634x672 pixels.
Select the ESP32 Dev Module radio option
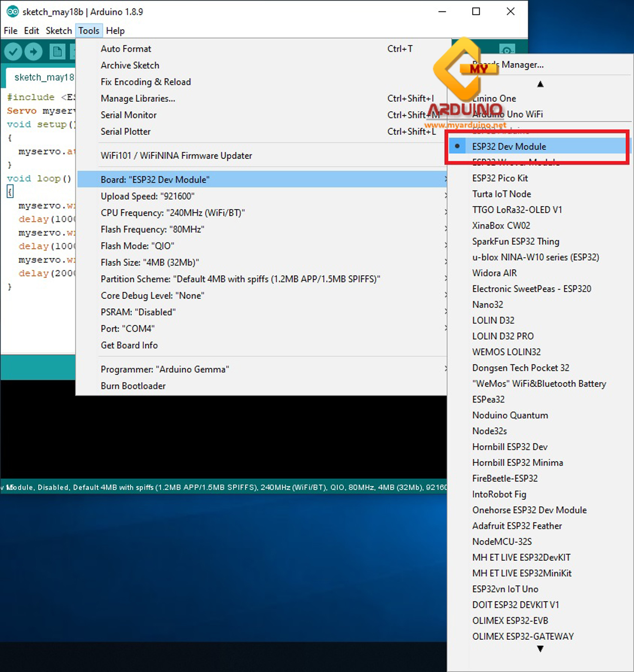point(509,146)
